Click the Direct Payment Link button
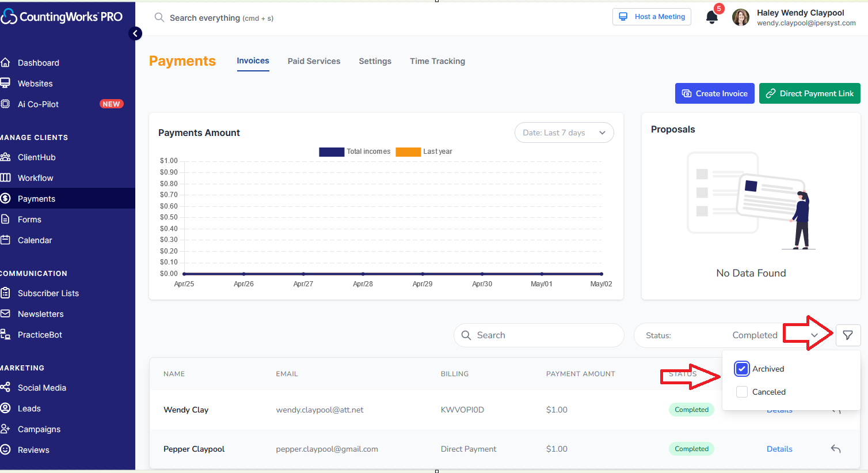This screenshot has height=473, width=868. (810, 93)
